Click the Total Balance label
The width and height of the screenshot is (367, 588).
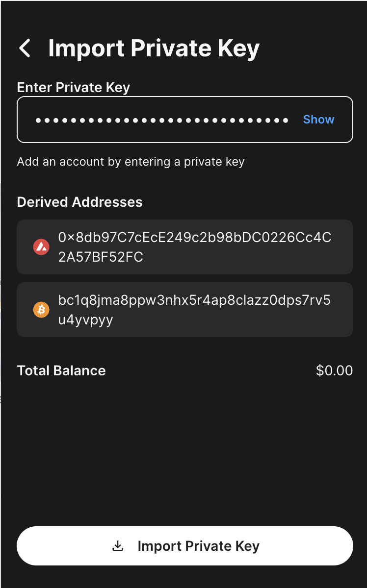pos(61,370)
